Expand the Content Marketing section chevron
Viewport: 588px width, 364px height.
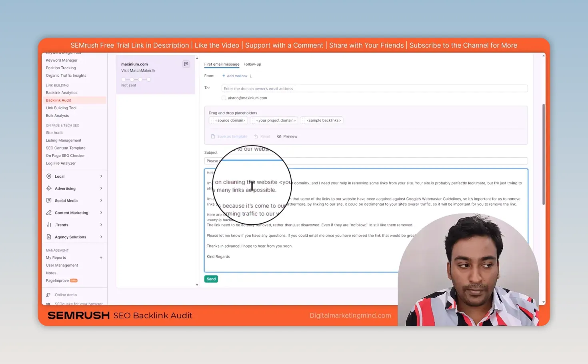click(101, 213)
